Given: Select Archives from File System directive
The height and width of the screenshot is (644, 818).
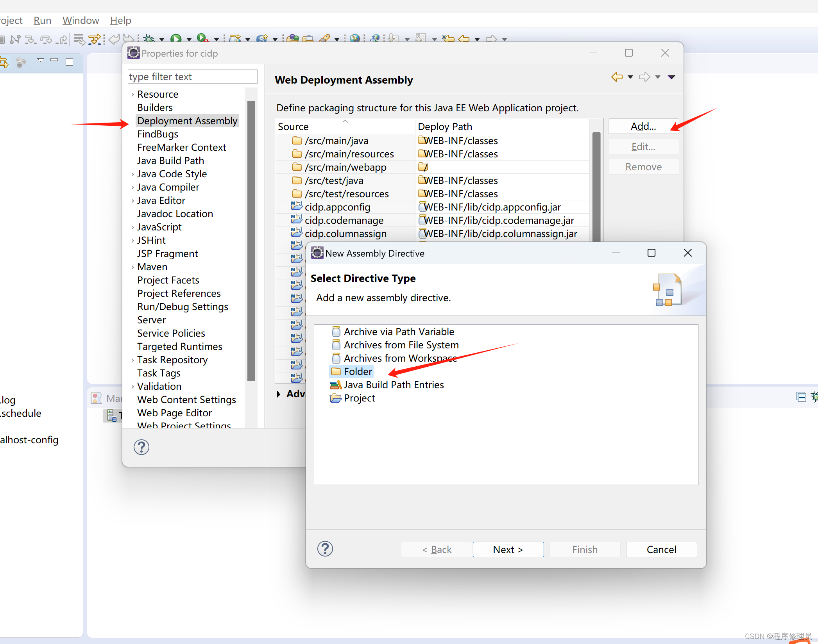Looking at the screenshot, I should [x=395, y=345].
